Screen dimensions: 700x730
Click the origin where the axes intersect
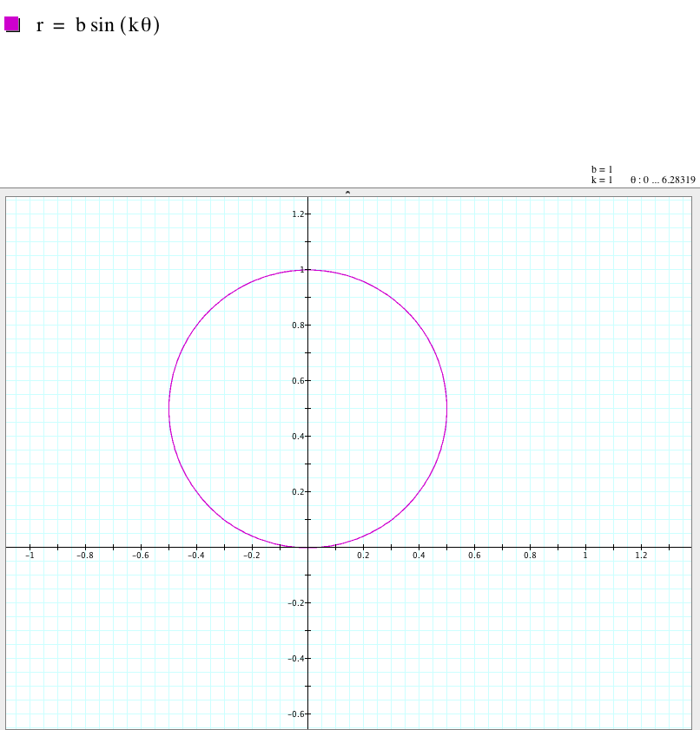(308, 548)
